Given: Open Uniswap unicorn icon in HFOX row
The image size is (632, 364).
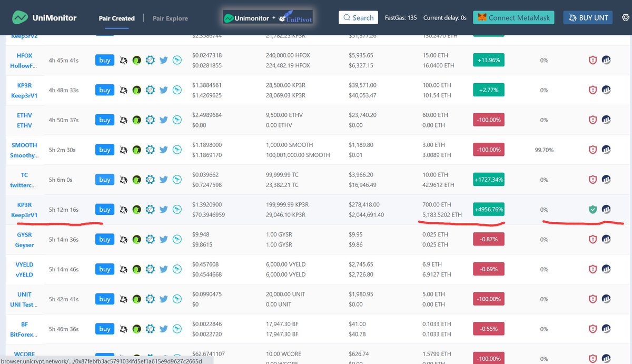Looking at the screenshot, I should click(123, 60).
